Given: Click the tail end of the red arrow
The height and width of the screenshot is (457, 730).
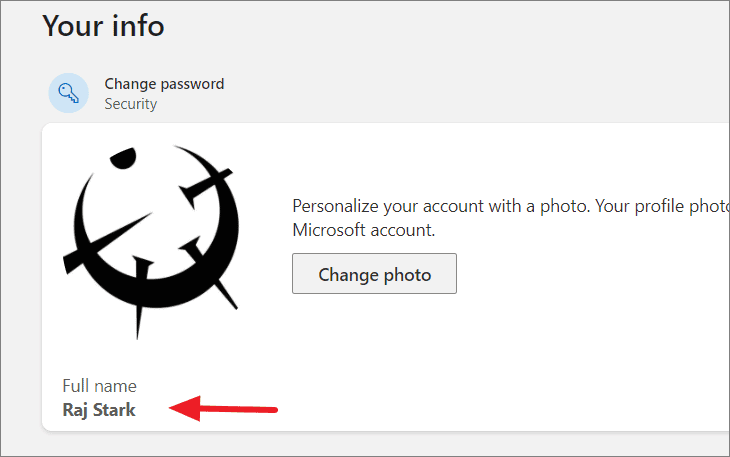Looking at the screenshot, I should 274,410.
